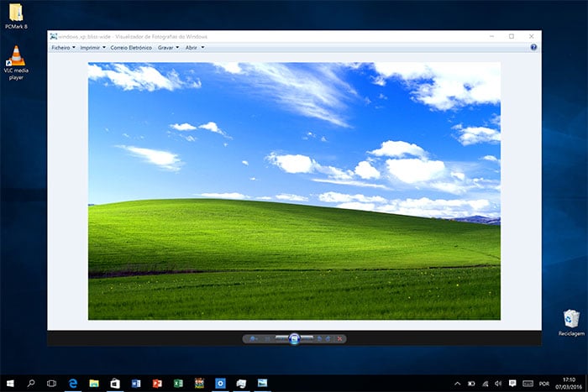588x392 pixels.
Task: Click the volume speaker tray icon
Action: click(498, 384)
